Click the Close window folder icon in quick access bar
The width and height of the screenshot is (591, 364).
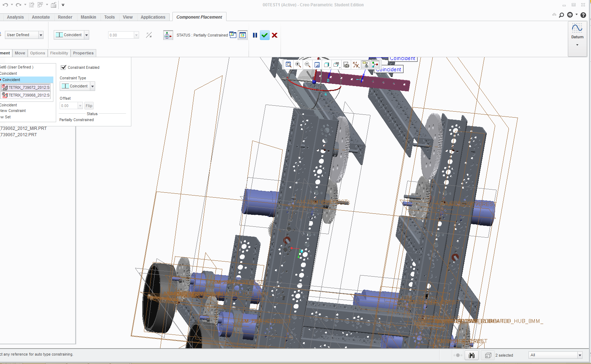[54, 5]
